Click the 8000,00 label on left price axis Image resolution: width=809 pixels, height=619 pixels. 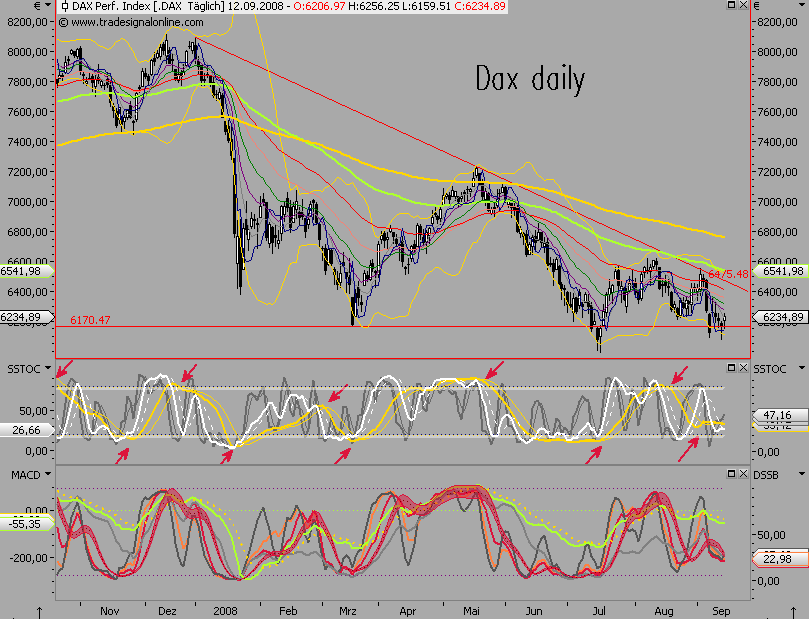(x=27, y=52)
